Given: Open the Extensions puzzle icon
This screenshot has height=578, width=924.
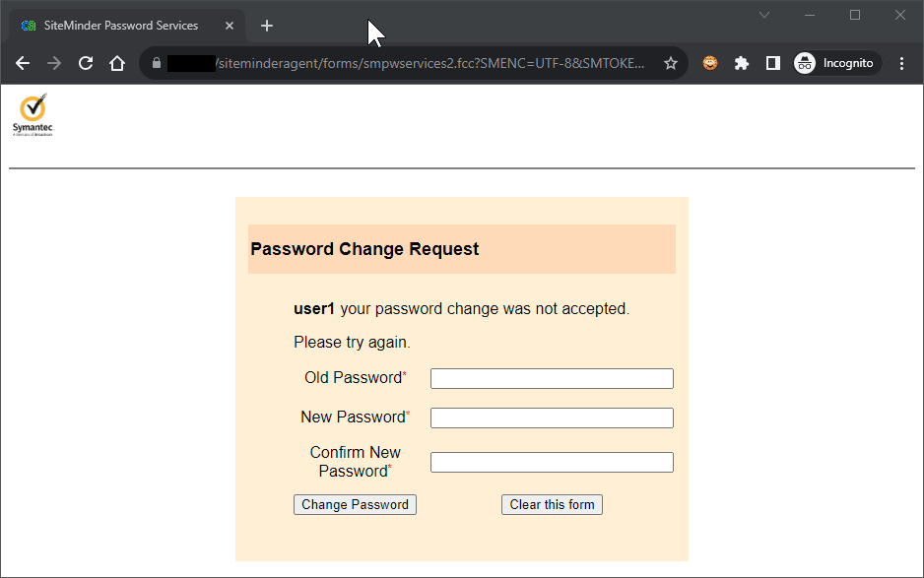Looking at the screenshot, I should [742, 63].
